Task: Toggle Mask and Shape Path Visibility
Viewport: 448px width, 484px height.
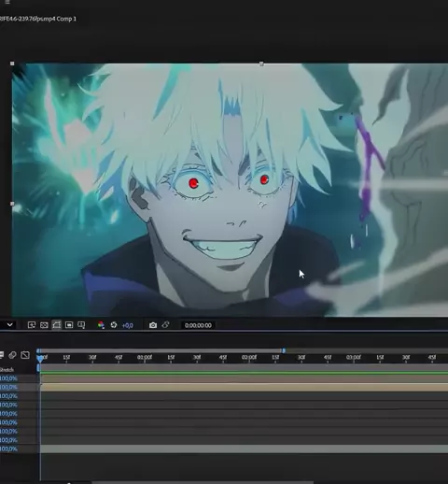Action: pos(56,325)
